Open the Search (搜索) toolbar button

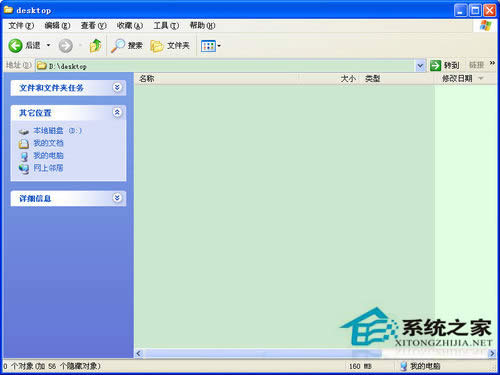[x=127, y=45]
